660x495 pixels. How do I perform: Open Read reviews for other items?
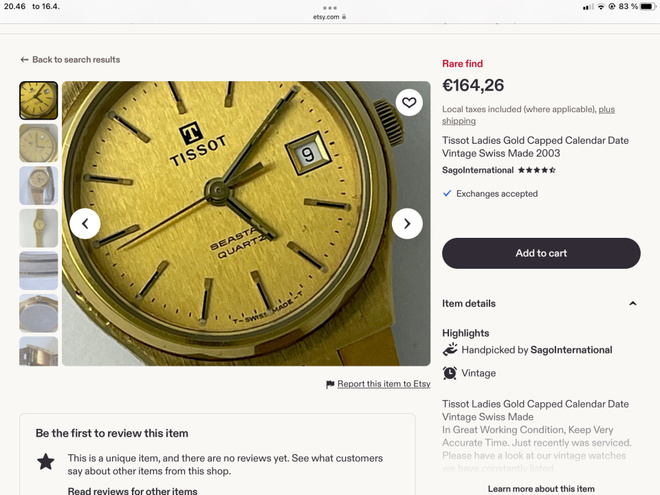[132, 491]
